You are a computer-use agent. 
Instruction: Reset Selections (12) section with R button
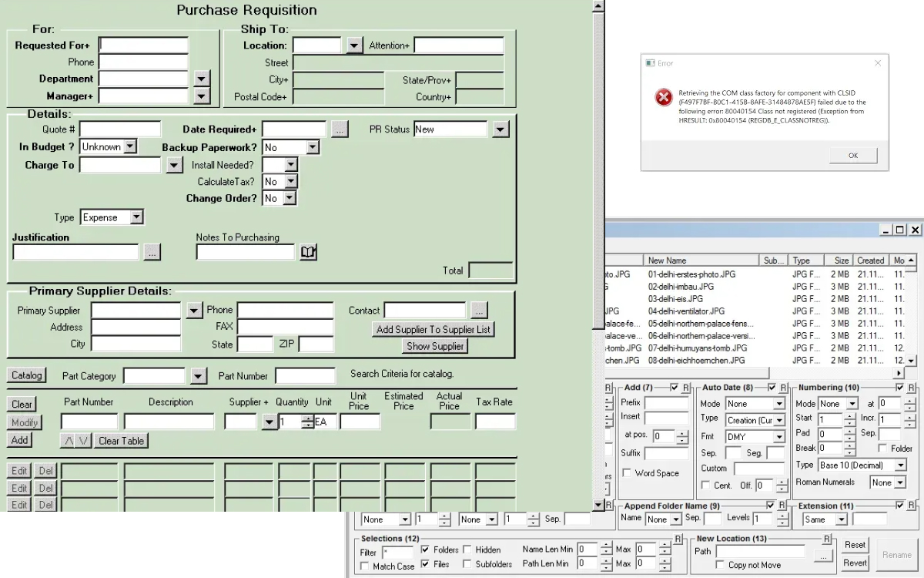point(678,539)
